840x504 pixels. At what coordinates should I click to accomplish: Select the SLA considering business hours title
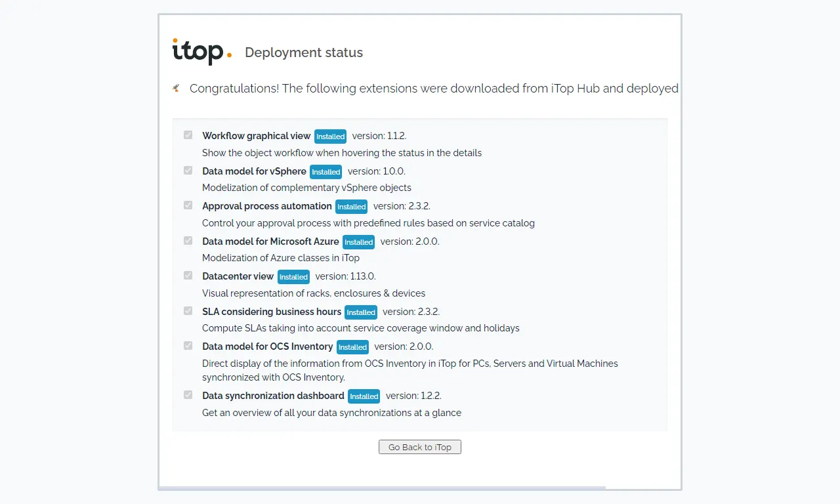pyautogui.click(x=272, y=312)
